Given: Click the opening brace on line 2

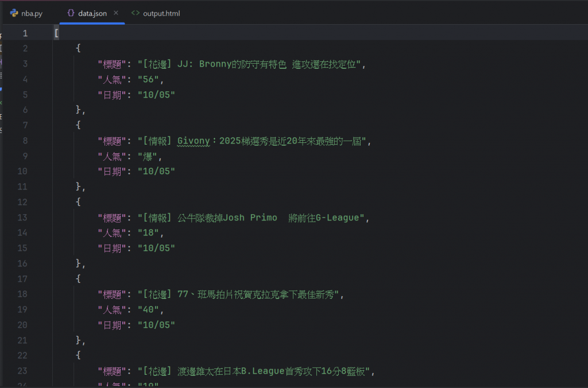Looking at the screenshot, I should coord(78,48).
